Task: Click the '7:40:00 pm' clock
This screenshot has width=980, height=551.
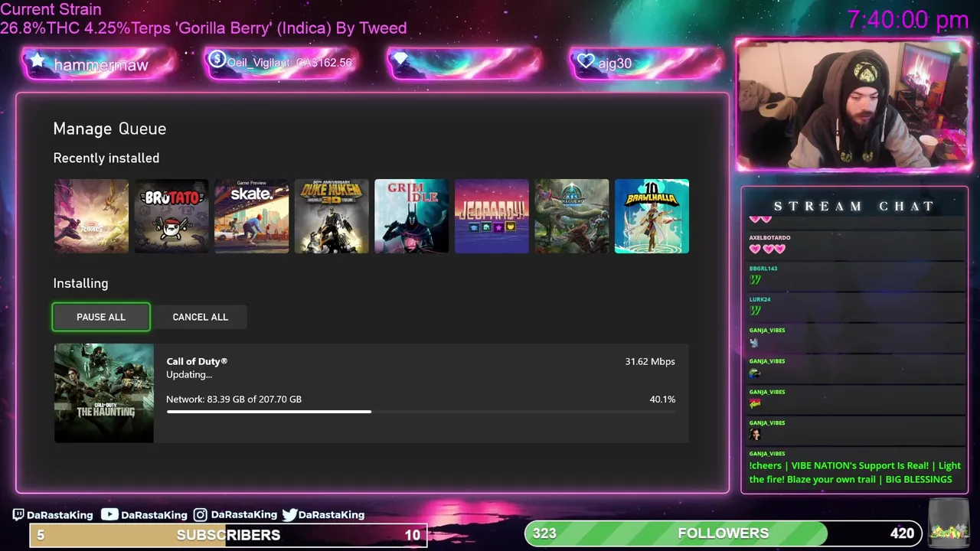Action: (x=908, y=20)
